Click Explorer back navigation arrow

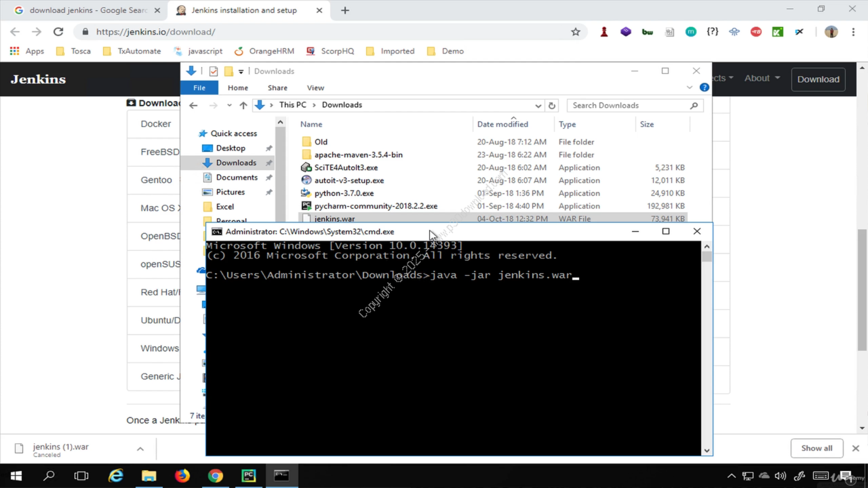[193, 105]
